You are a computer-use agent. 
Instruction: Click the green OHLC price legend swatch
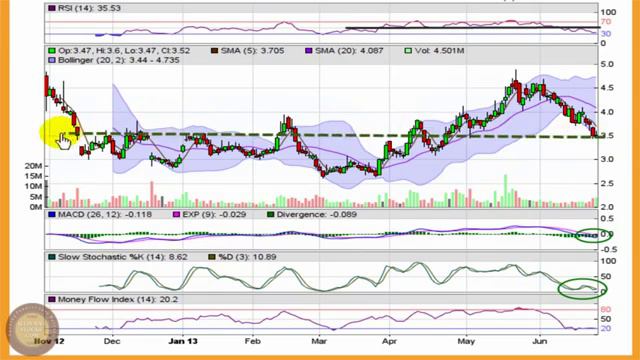pyautogui.click(x=52, y=51)
